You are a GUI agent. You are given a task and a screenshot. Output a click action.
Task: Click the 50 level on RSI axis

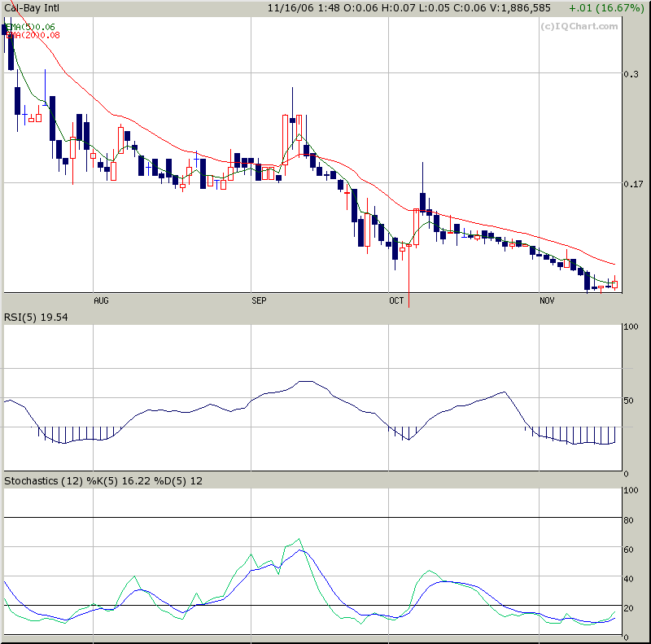629,401
